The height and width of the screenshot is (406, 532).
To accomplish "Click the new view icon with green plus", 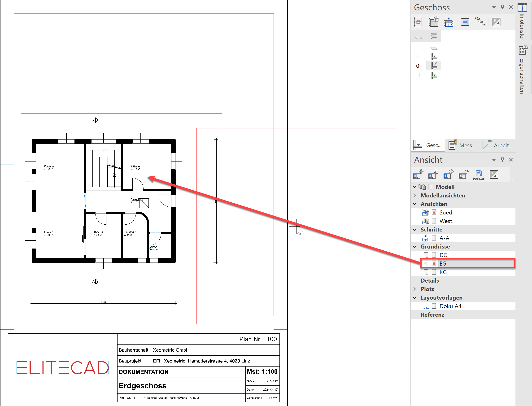I will (x=418, y=175).
